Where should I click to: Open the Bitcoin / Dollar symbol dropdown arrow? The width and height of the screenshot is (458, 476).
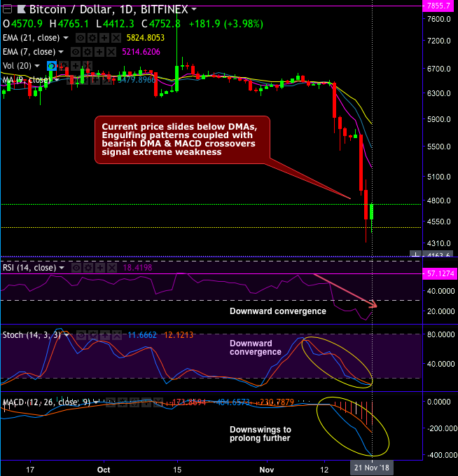(x=193, y=9)
